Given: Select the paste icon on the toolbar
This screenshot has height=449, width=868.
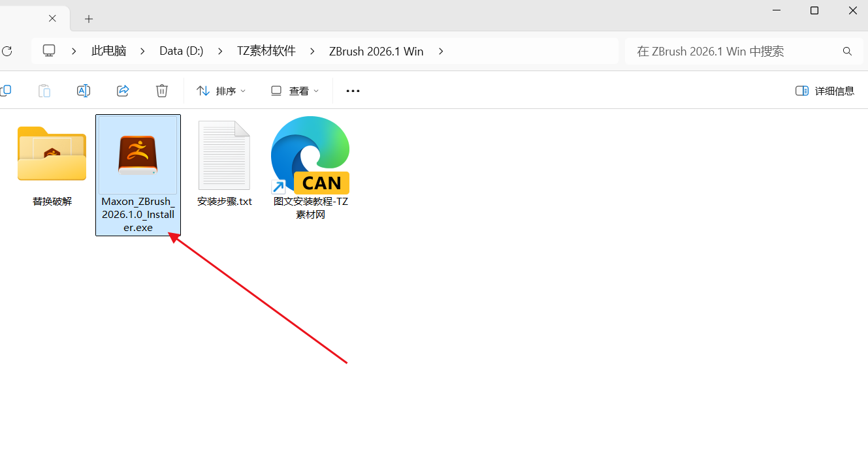Looking at the screenshot, I should pos(44,91).
